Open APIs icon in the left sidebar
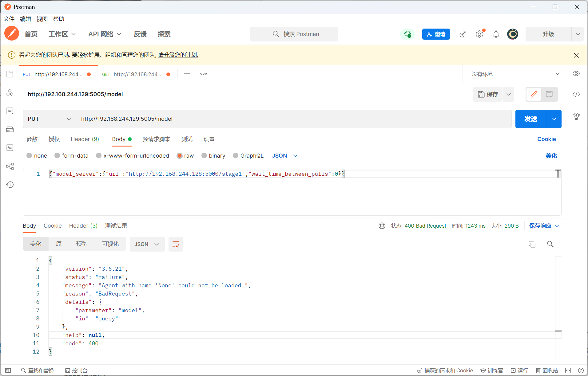 (10, 92)
